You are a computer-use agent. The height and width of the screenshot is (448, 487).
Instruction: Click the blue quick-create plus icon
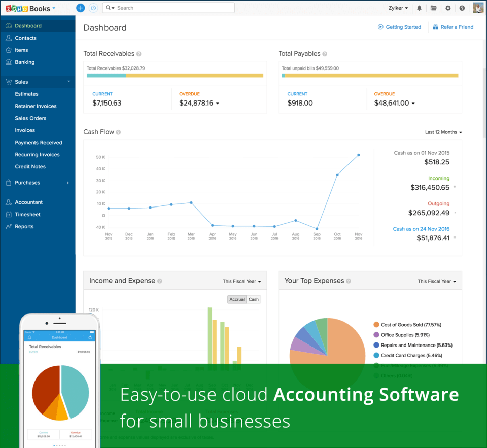[x=81, y=8]
